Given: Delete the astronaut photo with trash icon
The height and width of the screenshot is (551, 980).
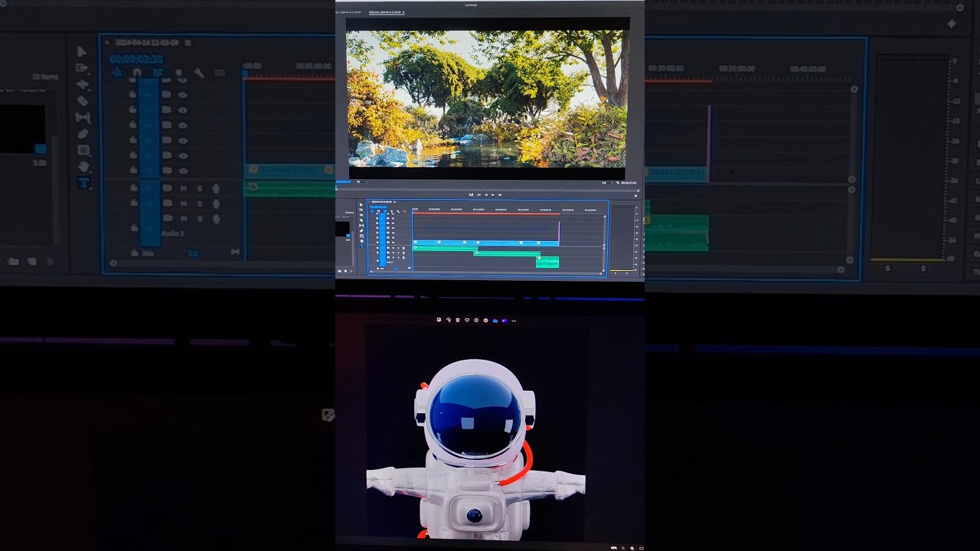Looking at the screenshot, I should (458, 320).
